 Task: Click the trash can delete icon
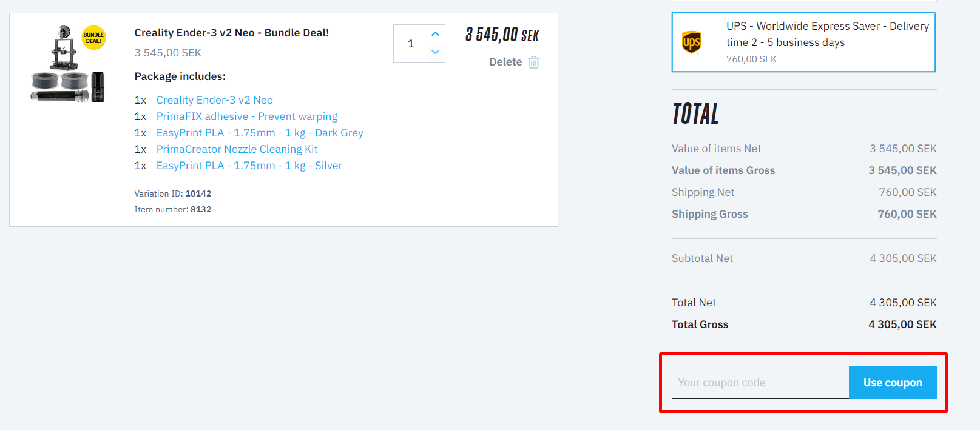(533, 62)
